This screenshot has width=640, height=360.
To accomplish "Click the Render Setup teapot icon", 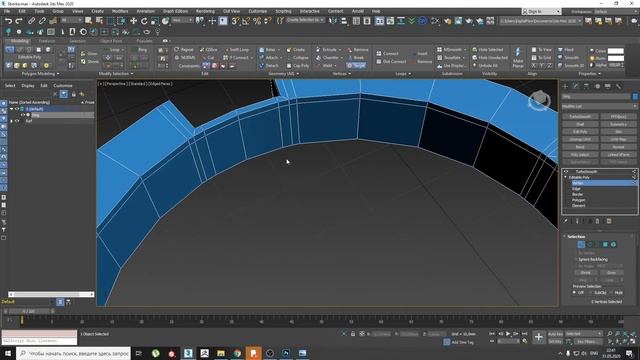I will point(448,21).
